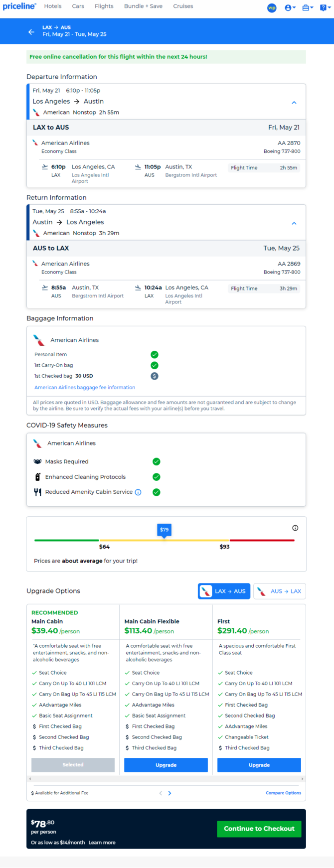Click the LAX landing icon at 10:24a
334x868 pixels.
138,288
